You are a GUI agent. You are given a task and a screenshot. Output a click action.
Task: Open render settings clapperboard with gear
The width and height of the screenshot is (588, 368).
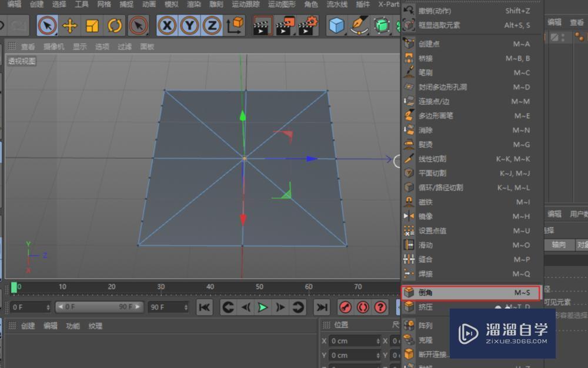[308, 25]
